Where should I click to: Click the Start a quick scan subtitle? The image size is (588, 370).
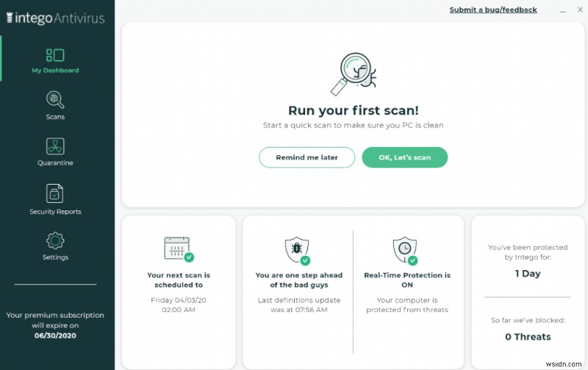pos(354,125)
